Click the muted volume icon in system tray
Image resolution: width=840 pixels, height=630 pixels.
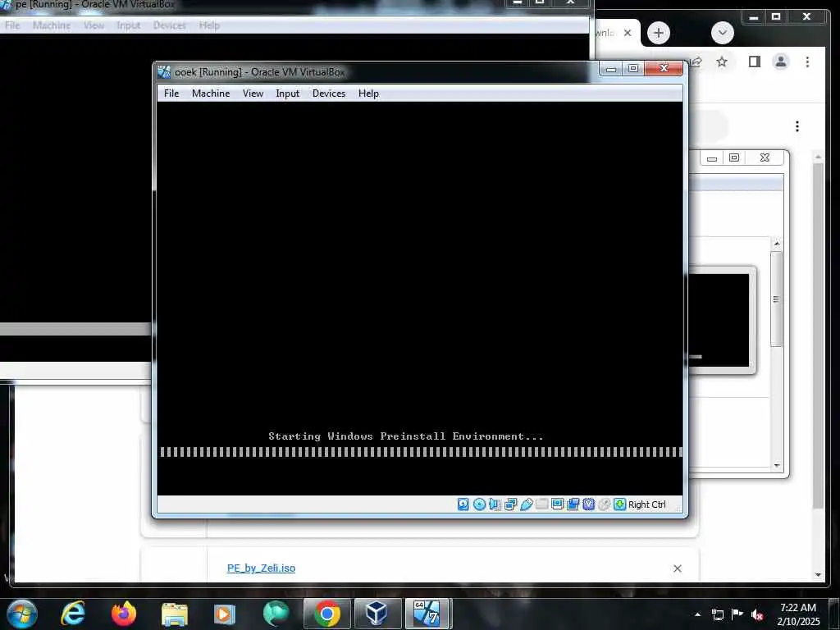[757, 614]
